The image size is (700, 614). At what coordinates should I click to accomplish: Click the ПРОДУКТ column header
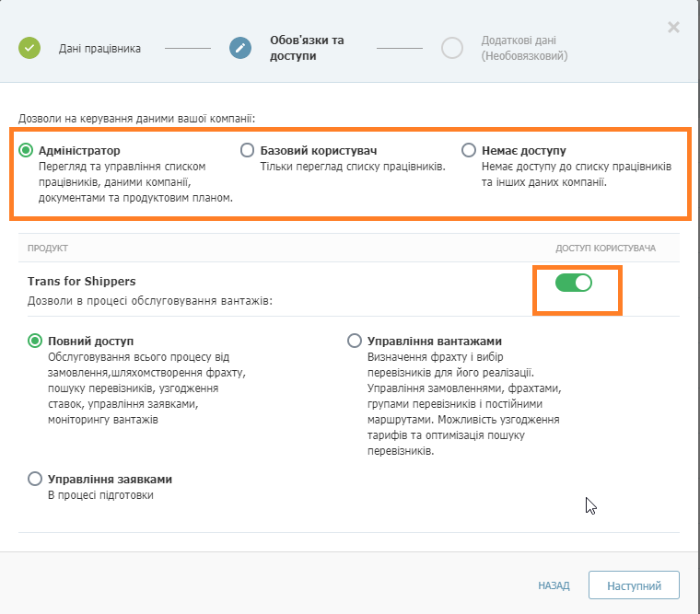pyautogui.click(x=48, y=249)
